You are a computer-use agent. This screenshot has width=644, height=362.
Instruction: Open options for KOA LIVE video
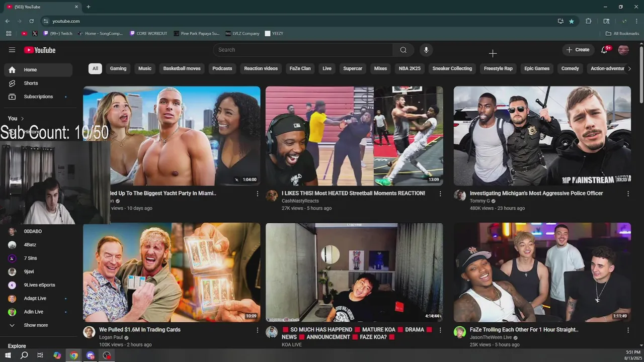point(440,330)
